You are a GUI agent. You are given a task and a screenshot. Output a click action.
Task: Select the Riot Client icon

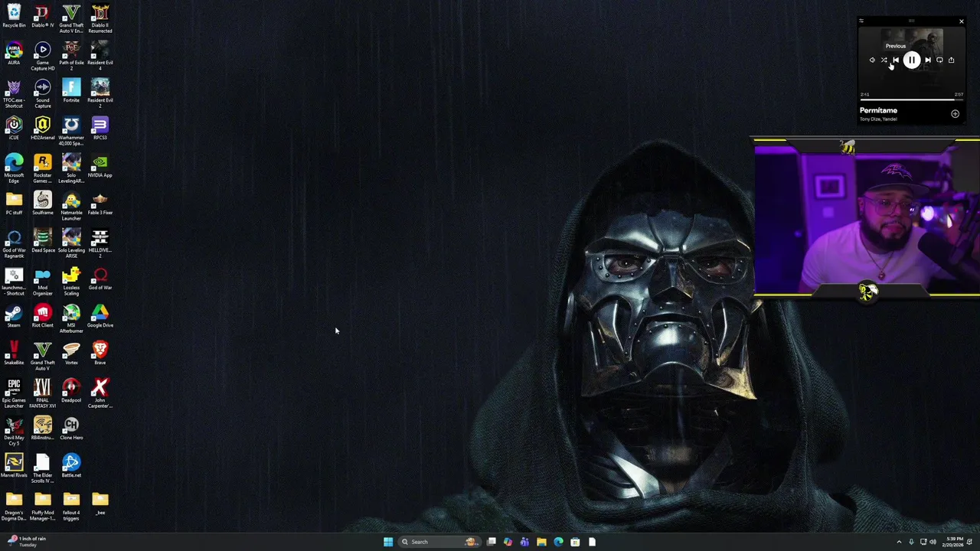point(42,316)
